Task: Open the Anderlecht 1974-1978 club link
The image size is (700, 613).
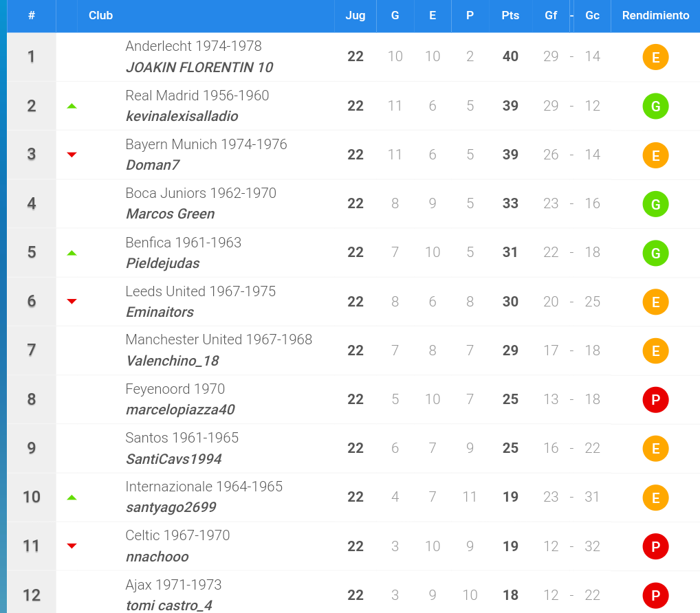Action: point(193,46)
